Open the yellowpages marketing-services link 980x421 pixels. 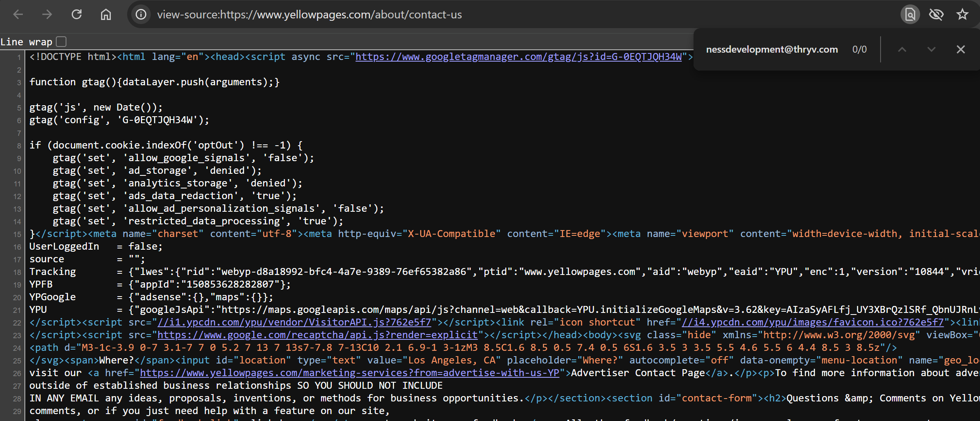point(349,373)
